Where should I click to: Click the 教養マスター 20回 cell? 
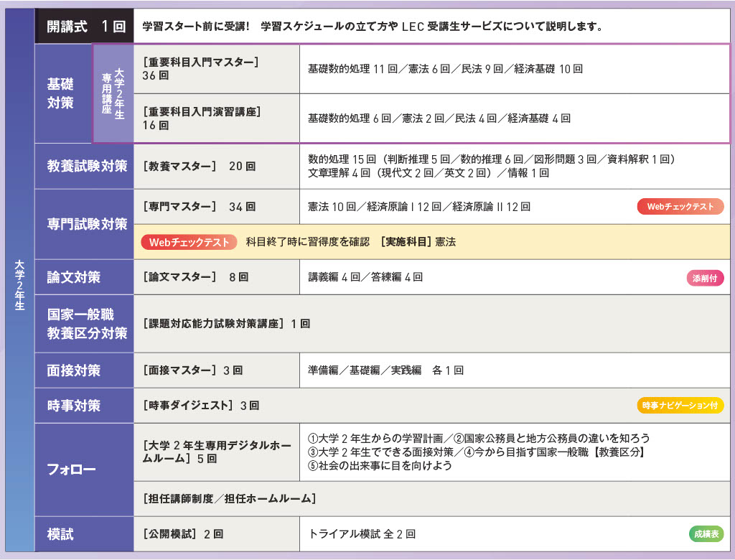(217, 167)
